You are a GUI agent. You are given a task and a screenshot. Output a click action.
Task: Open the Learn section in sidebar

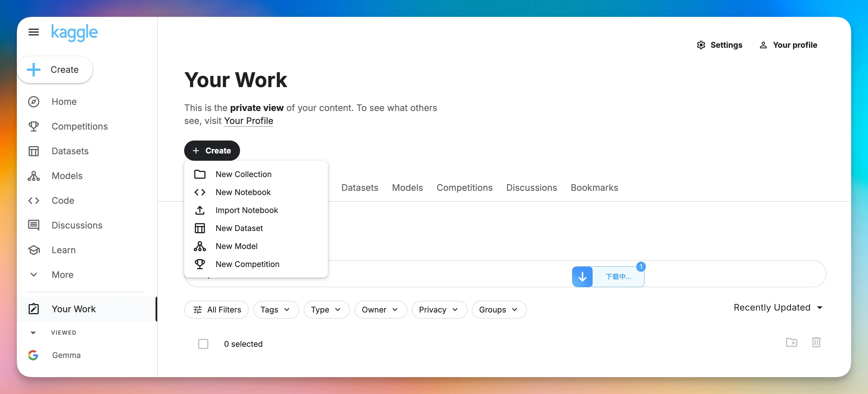63,250
